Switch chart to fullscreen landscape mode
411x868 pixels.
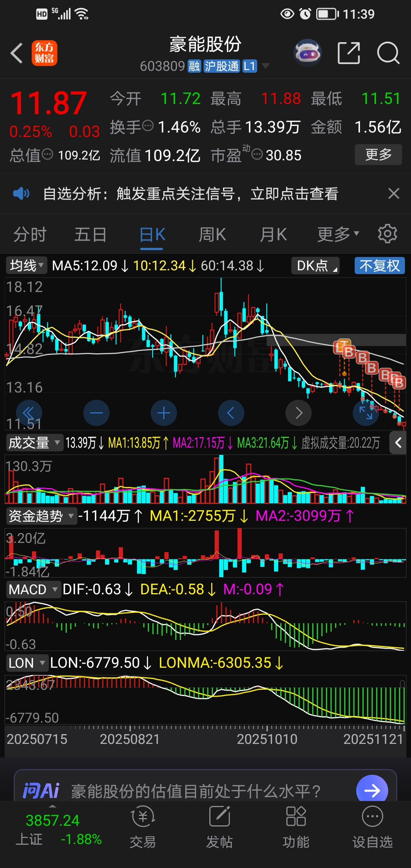coord(366,413)
